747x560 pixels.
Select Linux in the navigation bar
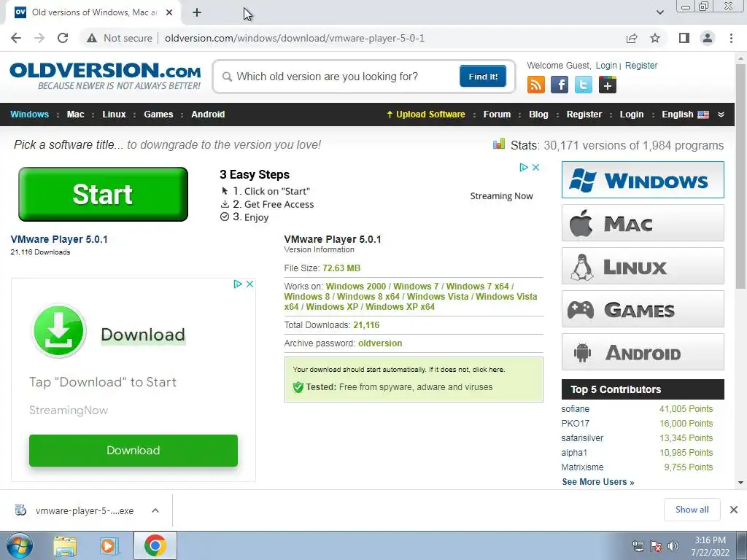(x=114, y=114)
